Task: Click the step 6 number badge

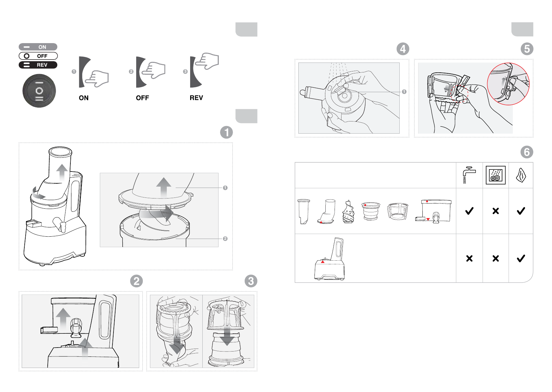Action: click(527, 152)
